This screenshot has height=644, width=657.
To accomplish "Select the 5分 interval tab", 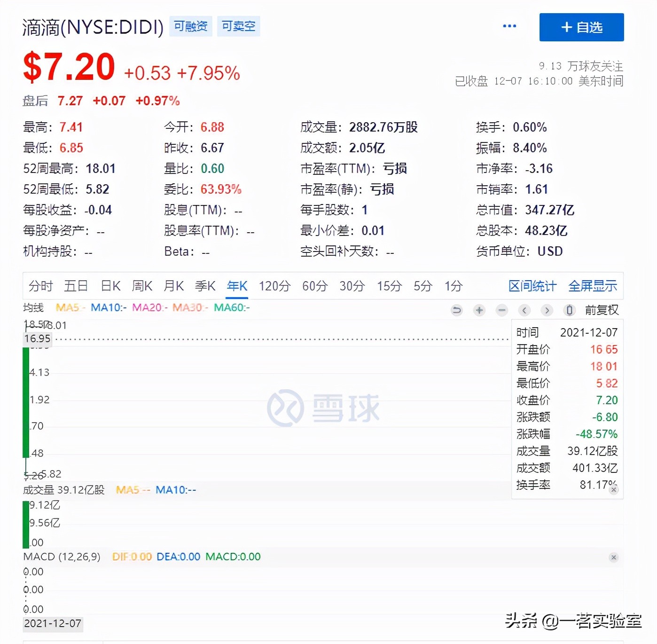I will pos(422,286).
